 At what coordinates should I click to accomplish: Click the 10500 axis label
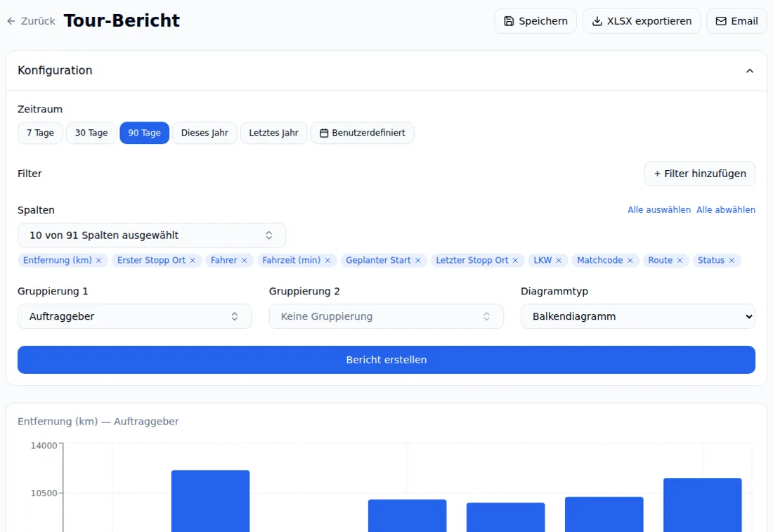coord(44,493)
